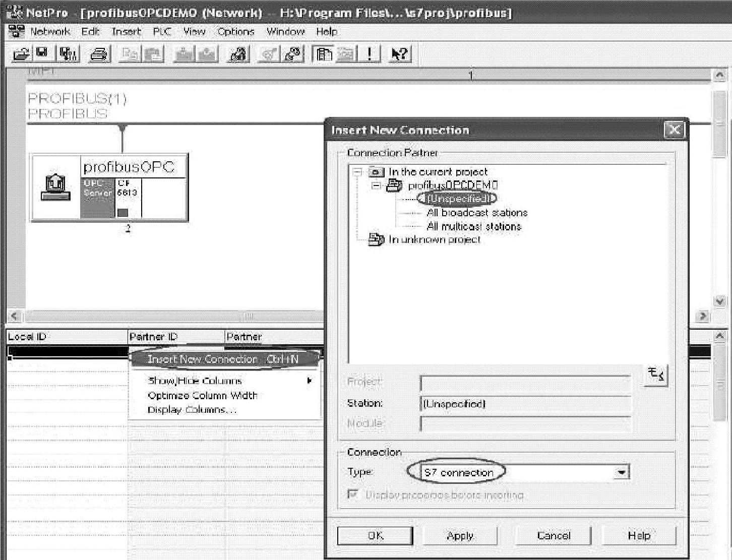Image resolution: width=732 pixels, height=560 pixels.
Task: Click network view scroll down arrow
Action: click(x=720, y=301)
